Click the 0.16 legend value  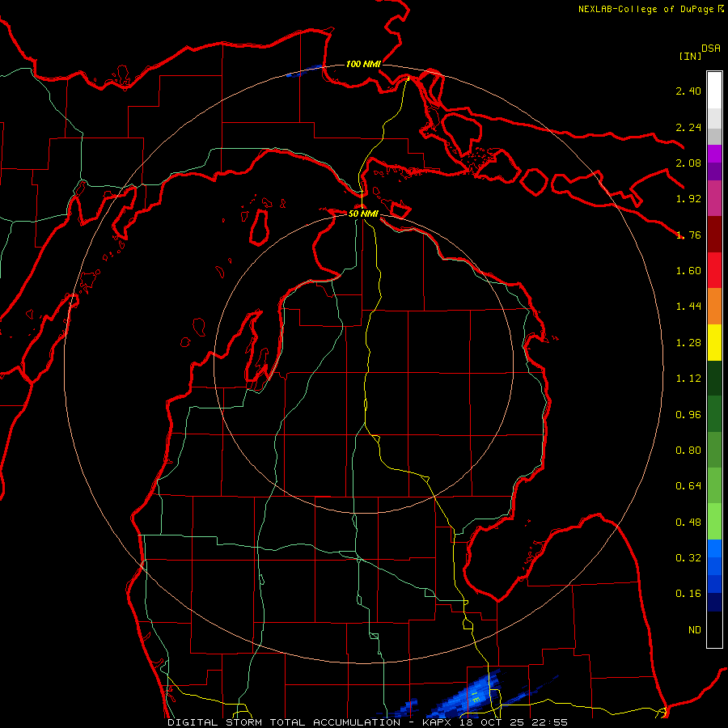point(688,594)
